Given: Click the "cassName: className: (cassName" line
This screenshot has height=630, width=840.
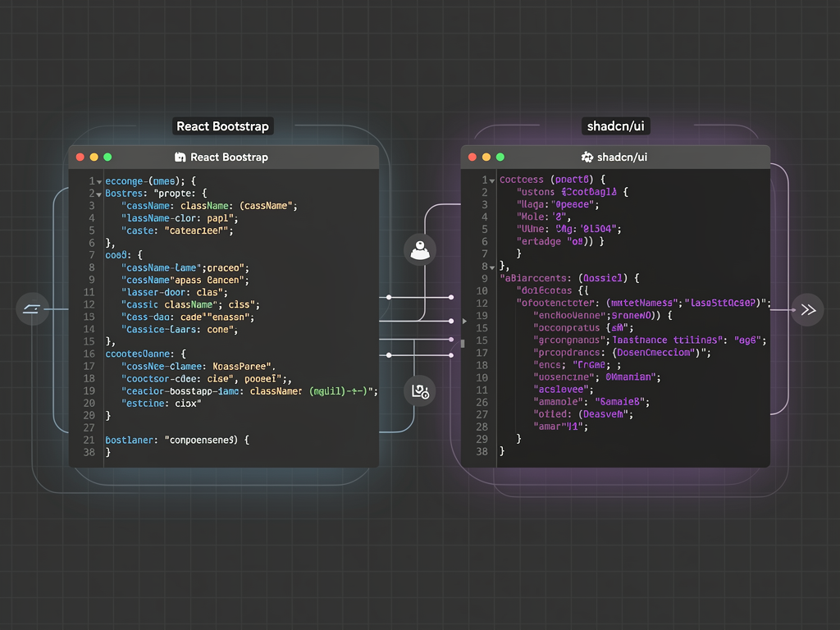Looking at the screenshot, I should 209,206.
